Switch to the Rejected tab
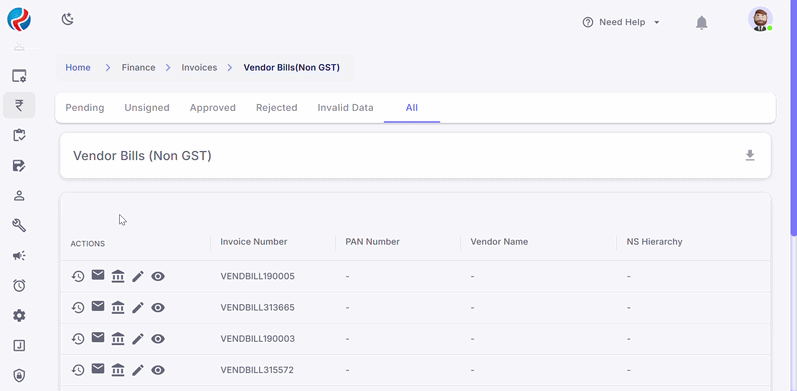 [x=277, y=108]
